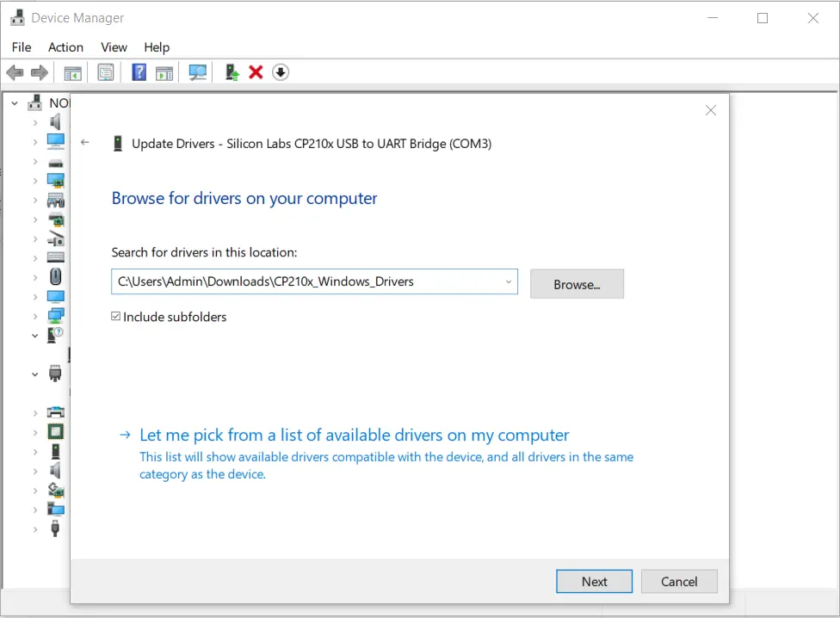
Task: Select the Keyboards category icon
Action: pyautogui.click(x=56, y=258)
